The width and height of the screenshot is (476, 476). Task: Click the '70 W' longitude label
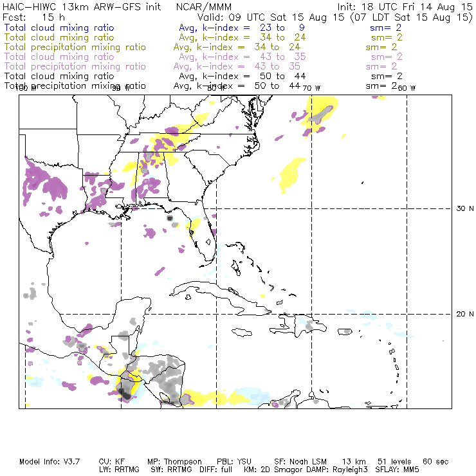pyautogui.click(x=311, y=88)
